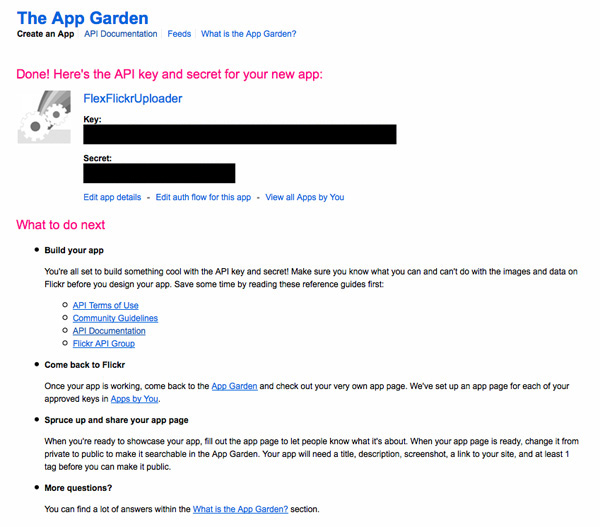The image size is (600, 527).
Task: Click the redacted Secret value field
Action: [159, 173]
